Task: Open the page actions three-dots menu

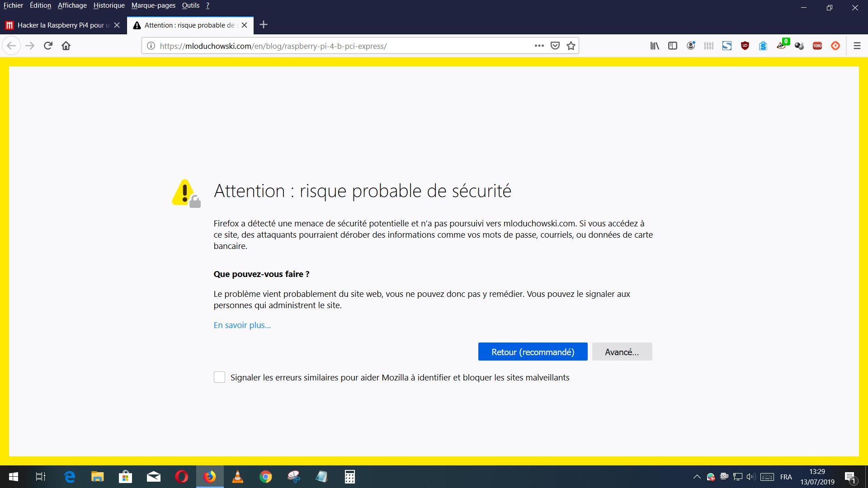Action: coord(539,46)
